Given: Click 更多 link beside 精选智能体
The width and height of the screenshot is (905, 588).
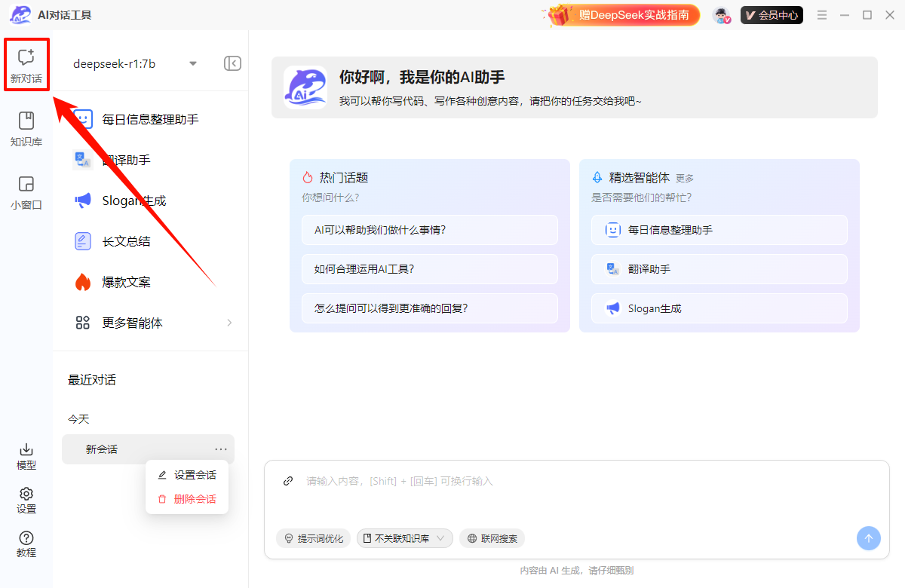Looking at the screenshot, I should click(x=685, y=179).
